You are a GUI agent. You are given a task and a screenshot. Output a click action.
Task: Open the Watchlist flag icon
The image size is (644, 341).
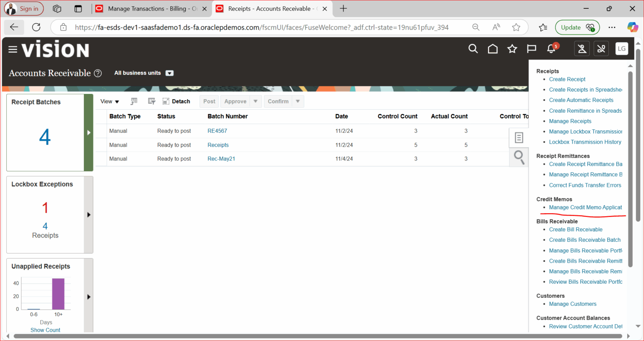(x=531, y=49)
